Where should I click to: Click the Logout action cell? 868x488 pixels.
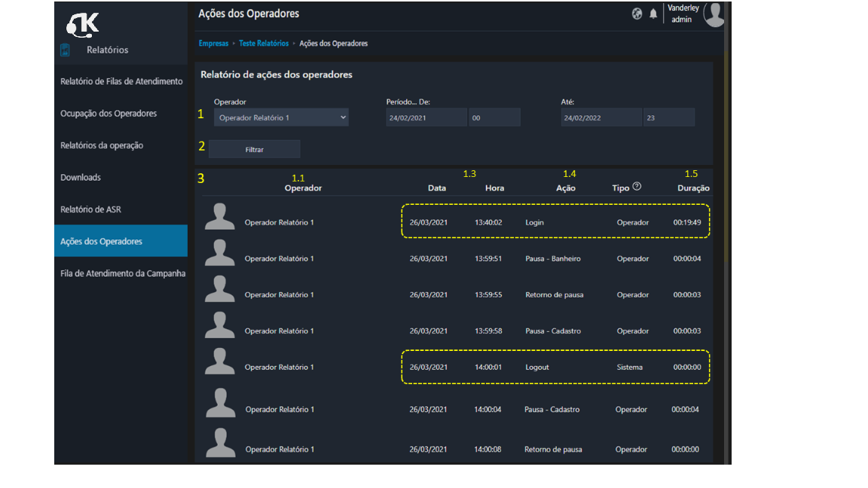coord(537,367)
